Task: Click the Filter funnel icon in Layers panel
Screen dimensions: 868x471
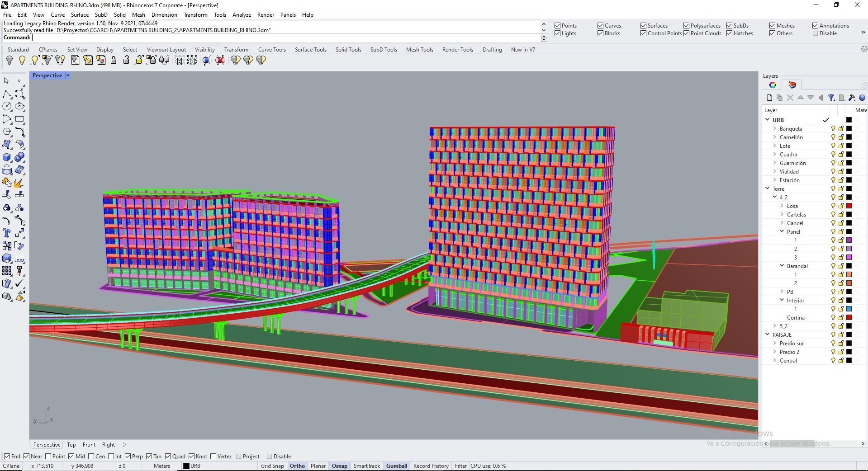Action: tap(831, 98)
